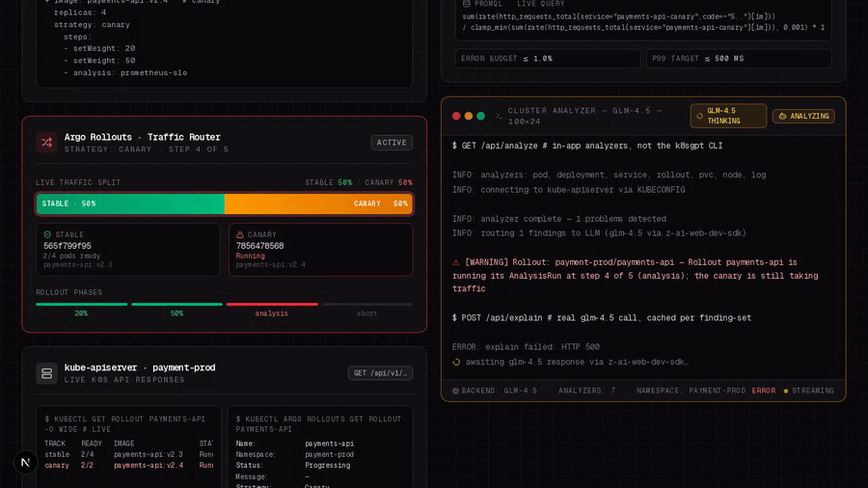Click the red warning triangle in terminal output
This screenshot has height=488, width=868.
tap(456, 262)
